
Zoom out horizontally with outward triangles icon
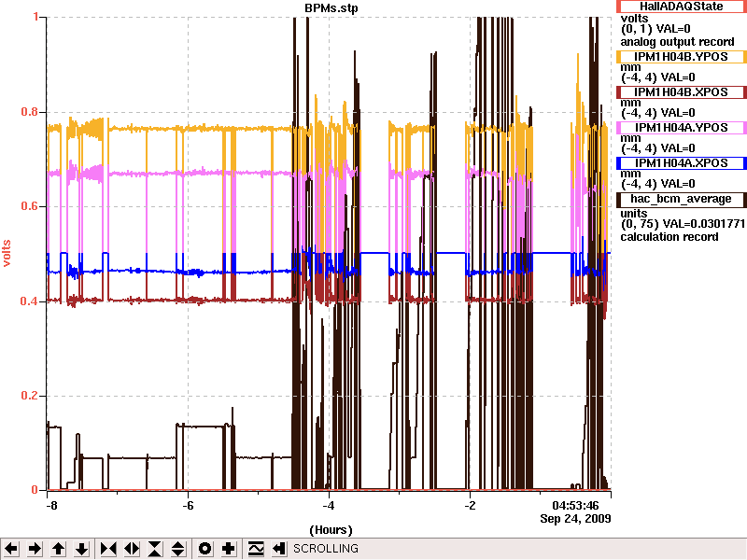point(132,549)
